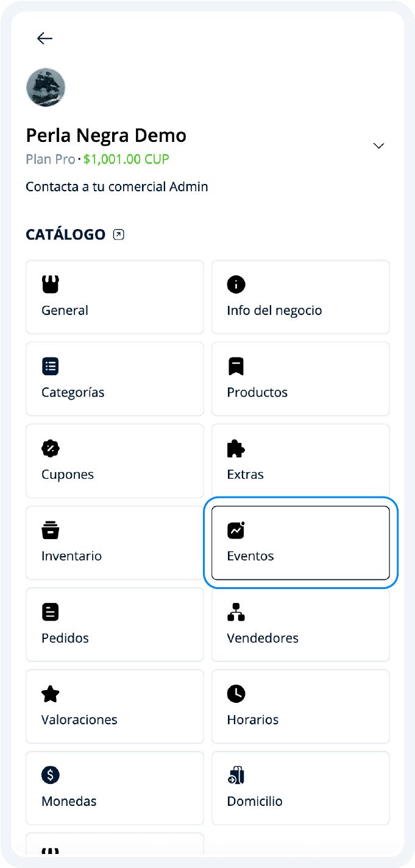This screenshot has width=415, height=868.
Task: Click the Perla Negra profile picture
Action: click(x=45, y=87)
